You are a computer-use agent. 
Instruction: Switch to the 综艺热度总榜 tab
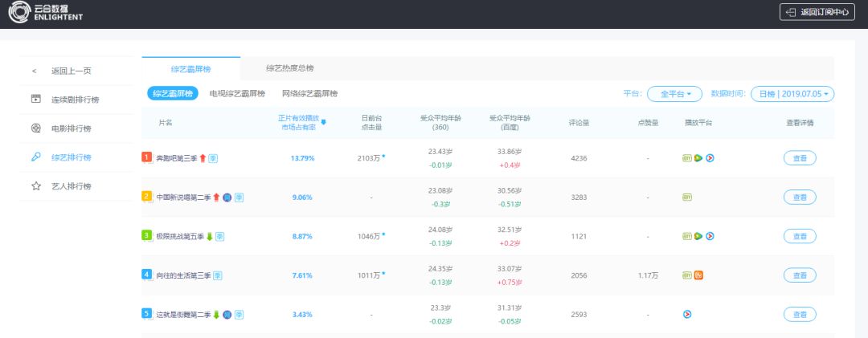point(289,68)
